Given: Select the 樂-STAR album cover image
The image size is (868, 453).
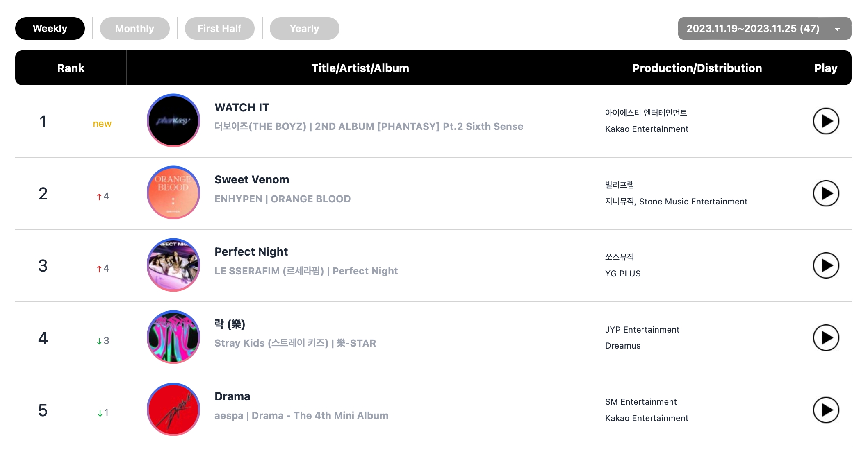Looking at the screenshot, I should pyautogui.click(x=173, y=337).
